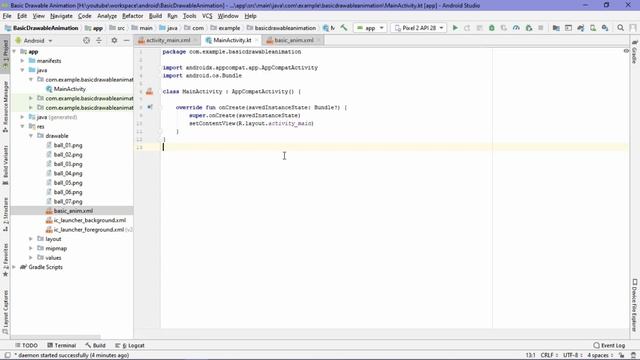This screenshot has width=640, height=360.
Task: Click the UTF-8 encoding status
Action: coord(572,356)
